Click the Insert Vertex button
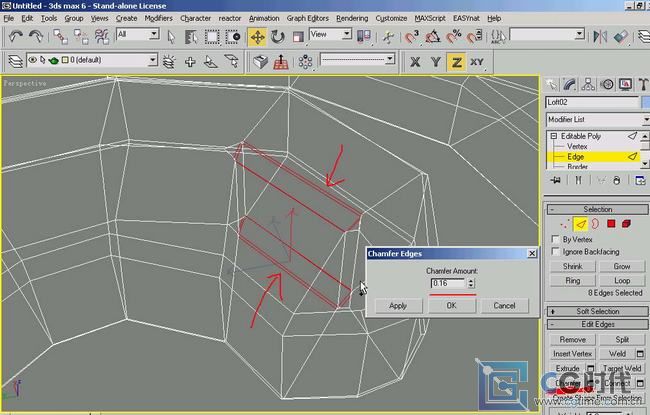650x415 pixels. (572, 354)
